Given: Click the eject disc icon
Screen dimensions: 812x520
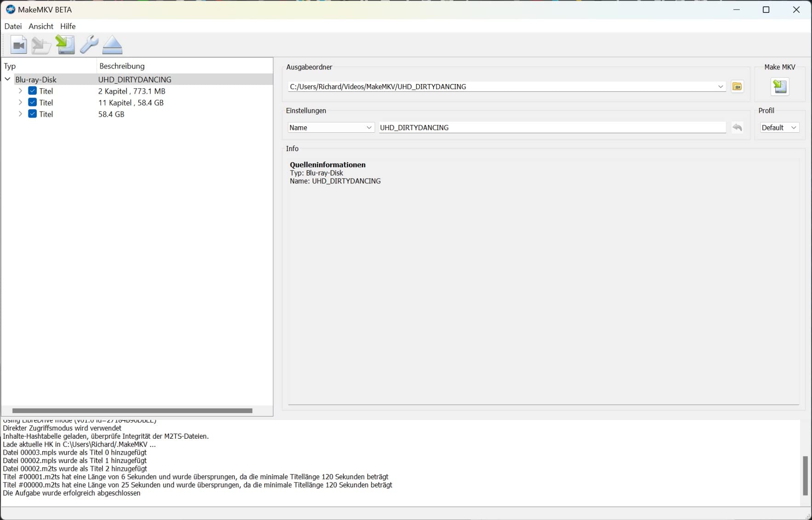Looking at the screenshot, I should 112,45.
